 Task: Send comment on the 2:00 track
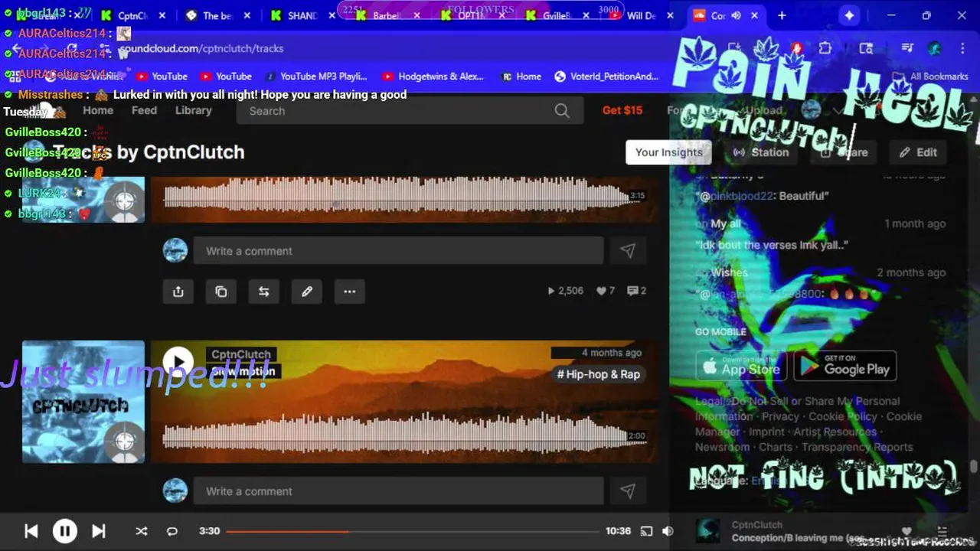pos(628,491)
